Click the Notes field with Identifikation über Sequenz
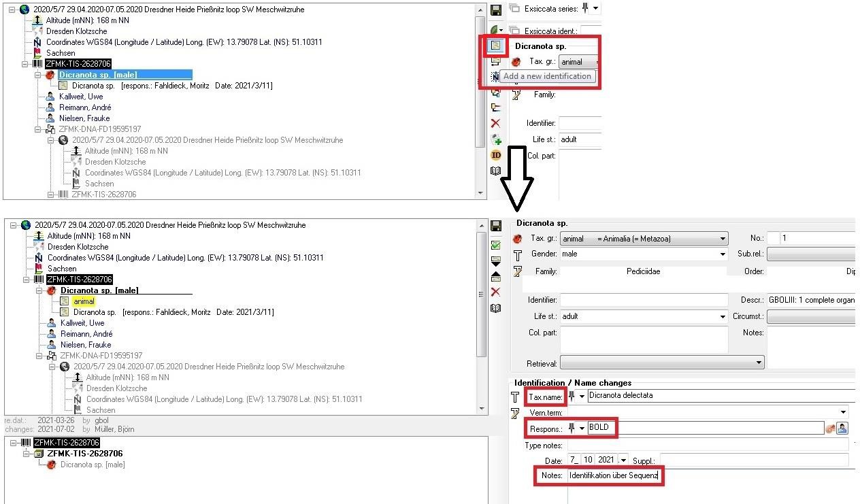Screen dimensions: 860x504 614,476
